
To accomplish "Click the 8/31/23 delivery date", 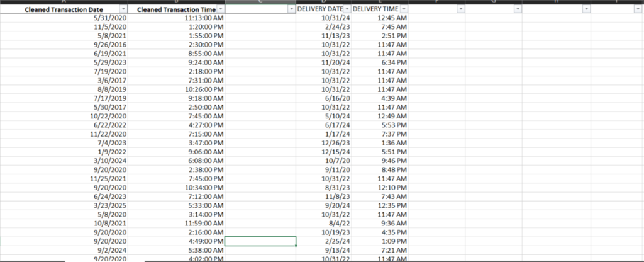I will (324, 188).
